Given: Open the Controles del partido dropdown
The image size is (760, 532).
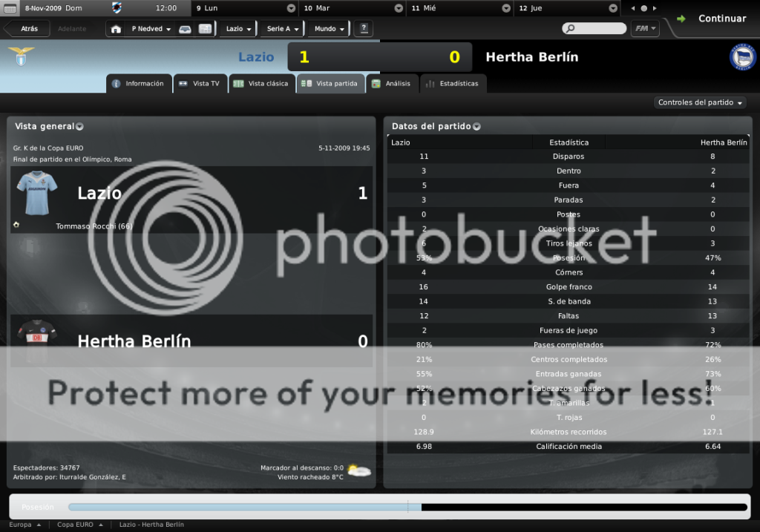Looking at the screenshot, I should (x=700, y=102).
